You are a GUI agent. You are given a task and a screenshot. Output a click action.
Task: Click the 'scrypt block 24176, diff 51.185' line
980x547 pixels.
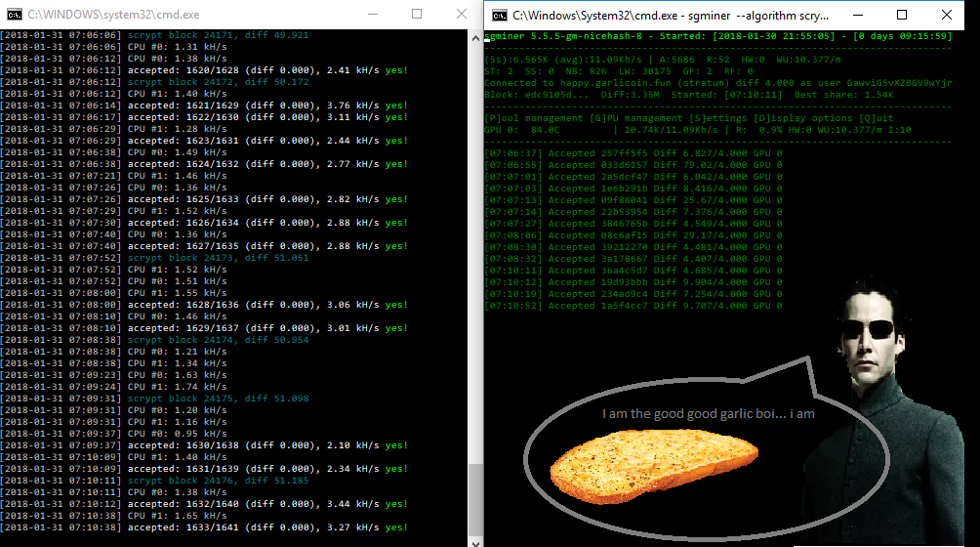coord(154,481)
